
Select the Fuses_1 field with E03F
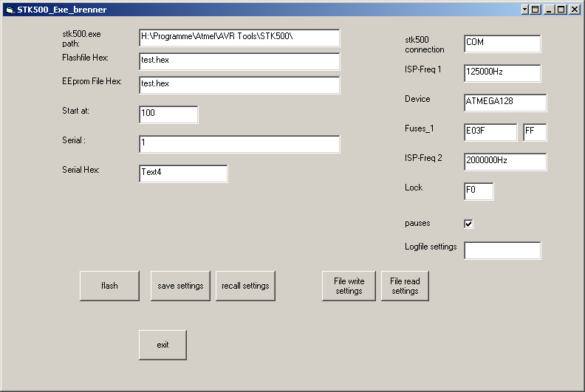tap(490, 132)
